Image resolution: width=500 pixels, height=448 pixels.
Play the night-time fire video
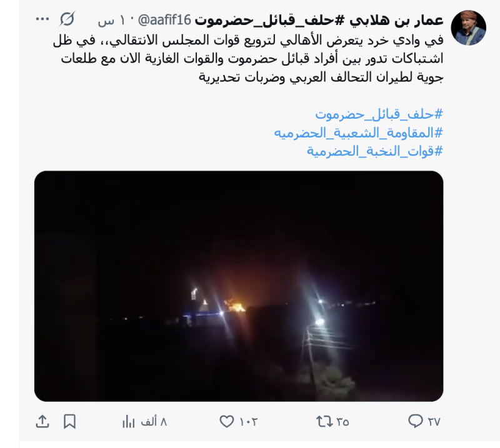tap(239, 286)
